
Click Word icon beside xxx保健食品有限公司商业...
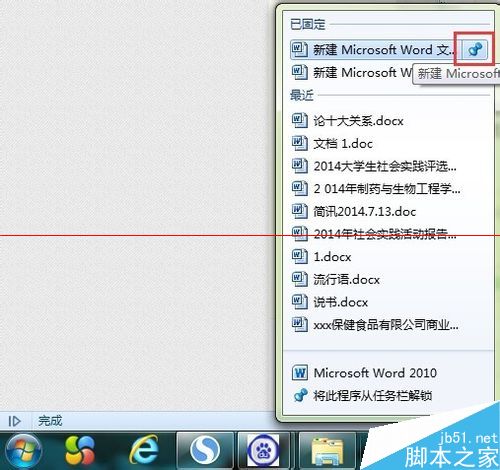(x=300, y=324)
